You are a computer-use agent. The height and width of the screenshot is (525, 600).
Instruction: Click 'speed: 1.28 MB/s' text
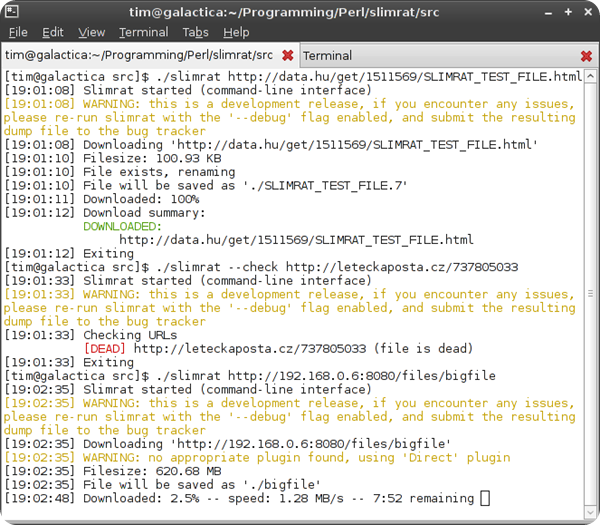point(286,498)
